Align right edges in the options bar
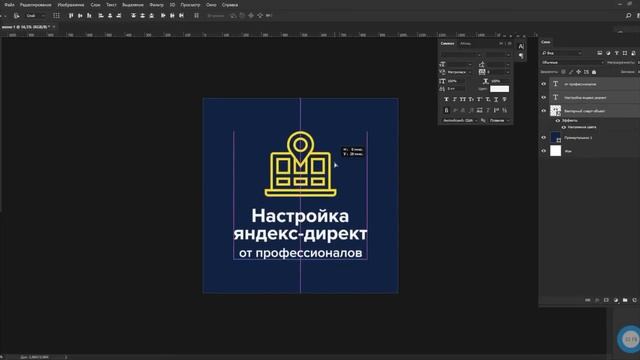Screen dimensions: 640x360 119,16
